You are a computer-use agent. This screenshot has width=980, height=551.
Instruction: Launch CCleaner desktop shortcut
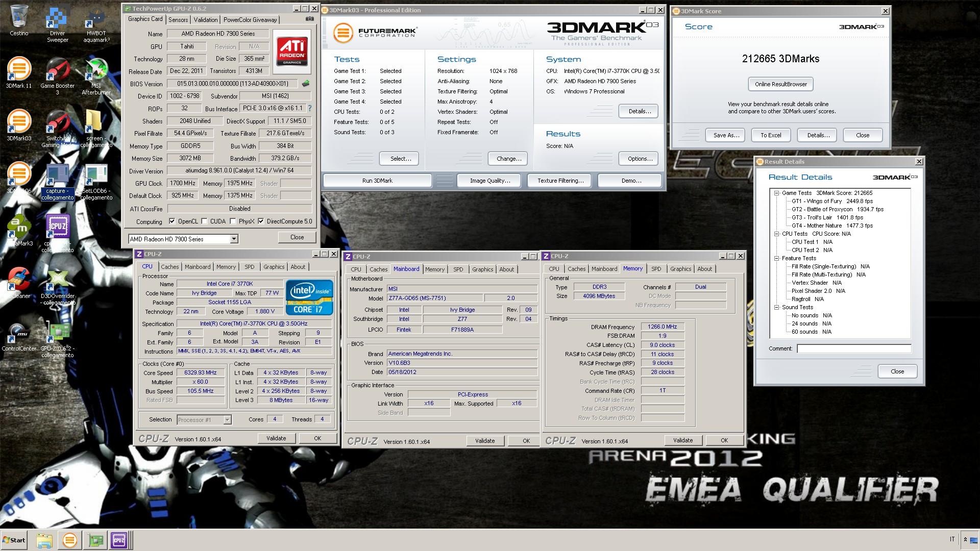coord(19,282)
